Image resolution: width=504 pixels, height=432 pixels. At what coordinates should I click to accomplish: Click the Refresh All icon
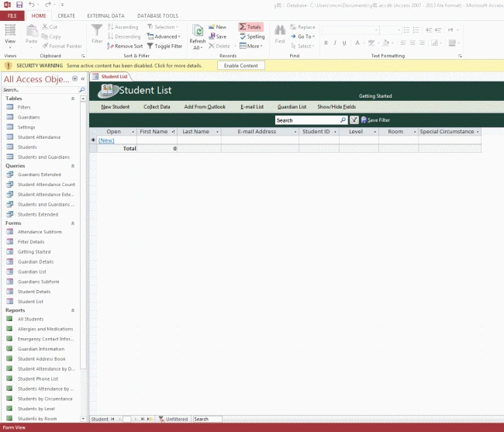point(198,31)
